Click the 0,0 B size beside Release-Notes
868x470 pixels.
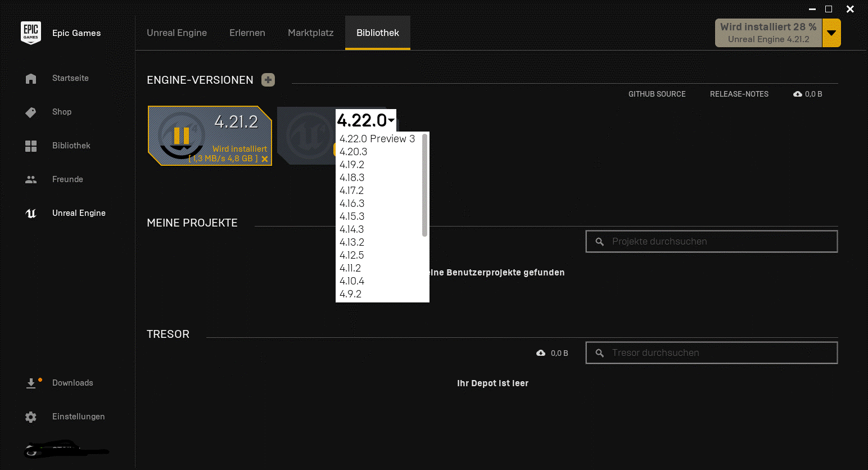(813, 94)
